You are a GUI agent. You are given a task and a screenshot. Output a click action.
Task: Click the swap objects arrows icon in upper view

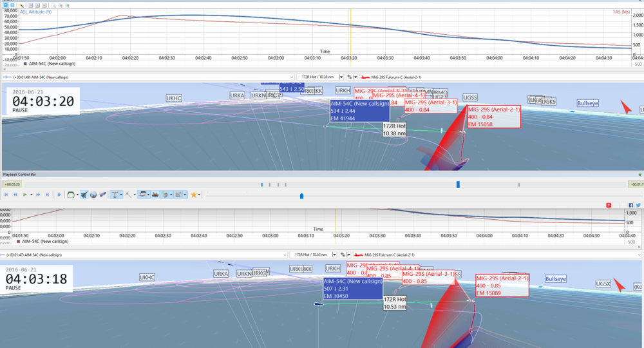[x=349, y=77]
